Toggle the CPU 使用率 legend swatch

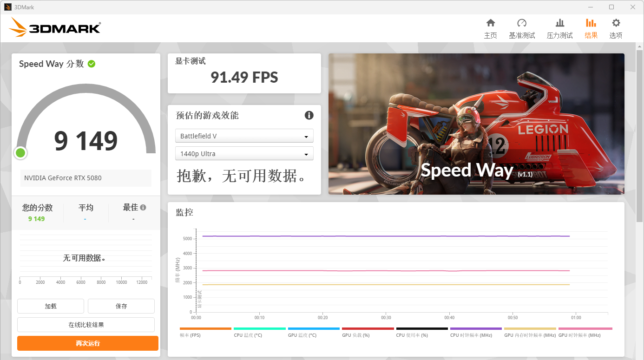coord(422,328)
